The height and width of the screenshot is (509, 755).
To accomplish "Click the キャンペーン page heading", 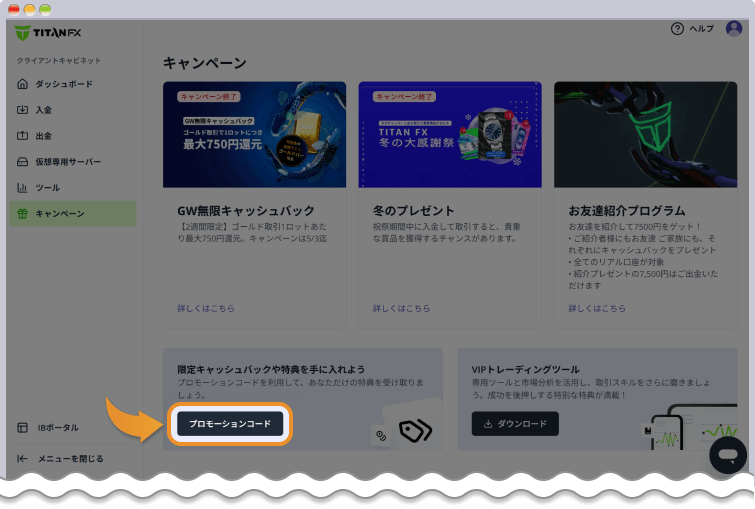I will click(x=205, y=63).
